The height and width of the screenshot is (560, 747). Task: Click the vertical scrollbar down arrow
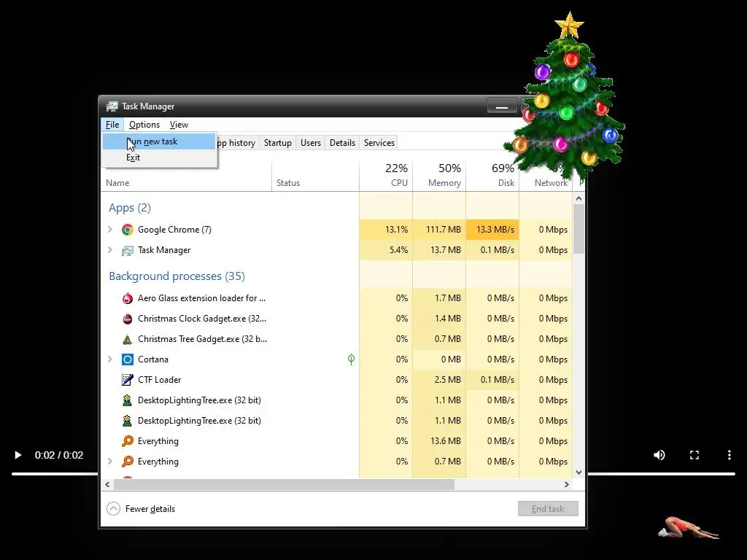pos(578,472)
